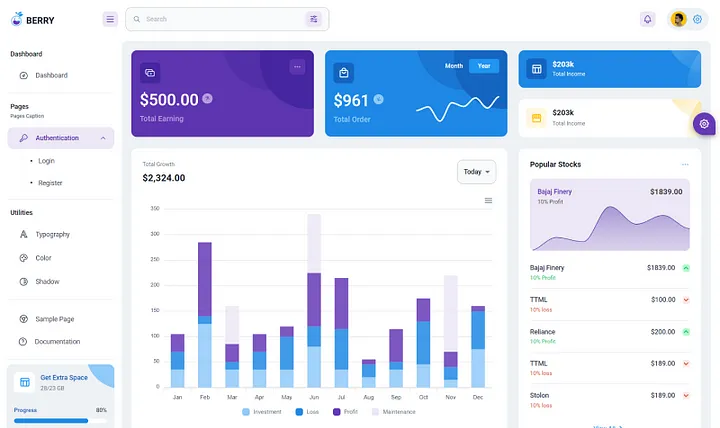Open the three-dot menu on Total Earning card
The width and height of the screenshot is (720, 428).
tap(298, 67)
